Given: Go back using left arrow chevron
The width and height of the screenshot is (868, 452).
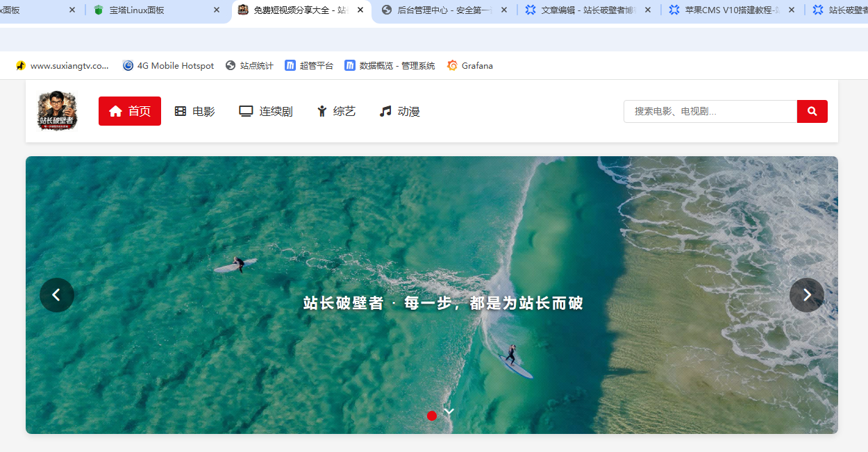Looking at the screenshot, I should 57,294.
